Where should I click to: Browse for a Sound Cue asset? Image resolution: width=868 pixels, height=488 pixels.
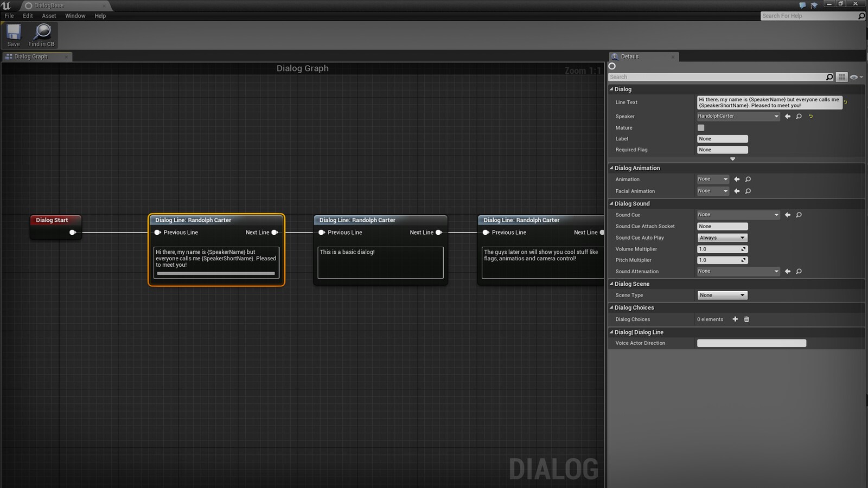799,215
